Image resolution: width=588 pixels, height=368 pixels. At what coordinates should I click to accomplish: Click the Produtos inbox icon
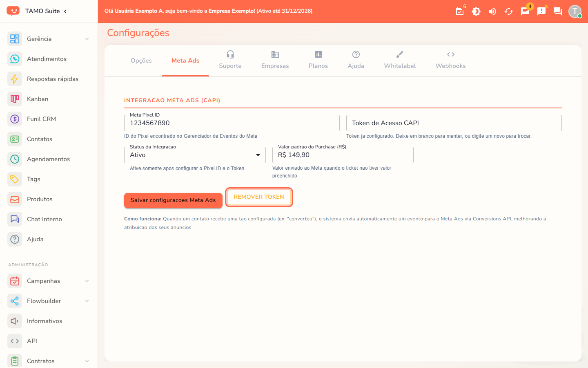(15, 199)
